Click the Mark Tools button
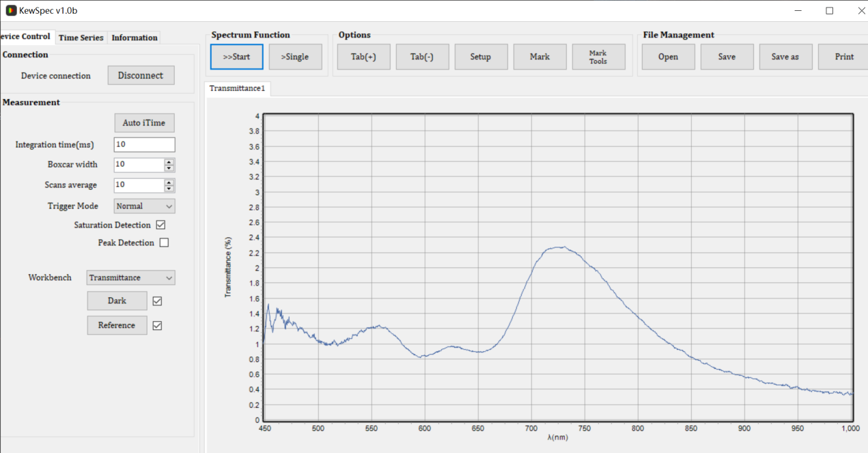868x453 pixels. pyautogui.click(x=598, y=57)
